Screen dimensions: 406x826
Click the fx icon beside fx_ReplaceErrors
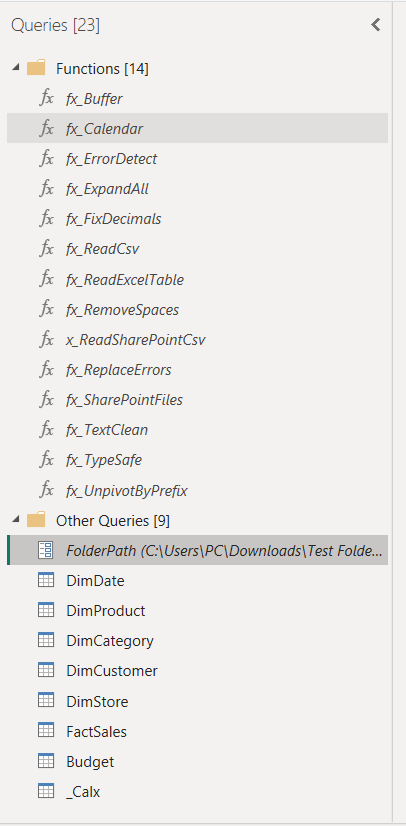pos(46,369)
